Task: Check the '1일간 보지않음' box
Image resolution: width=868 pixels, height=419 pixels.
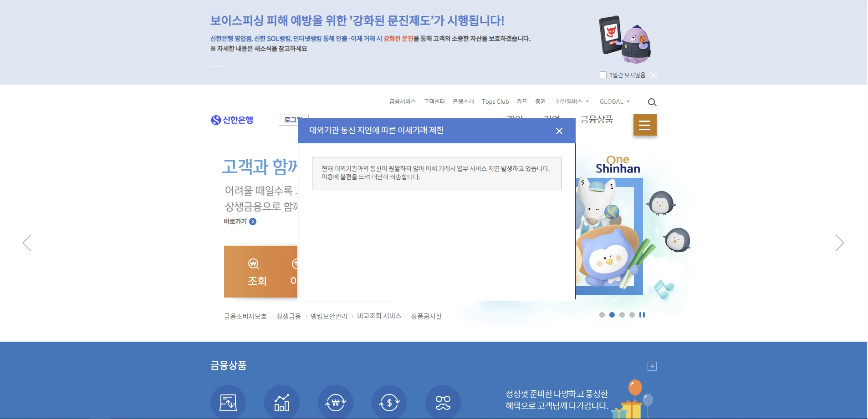Action: (x=603, y=75)
